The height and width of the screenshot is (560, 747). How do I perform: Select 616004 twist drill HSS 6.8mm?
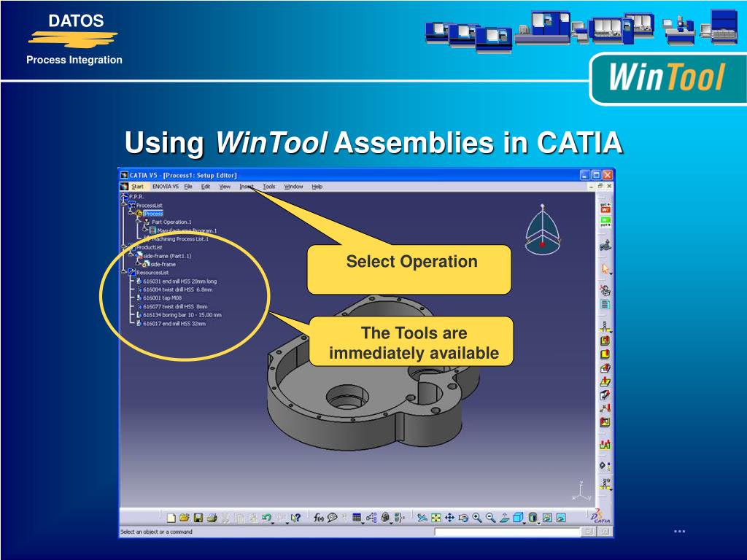pos(178,289)
